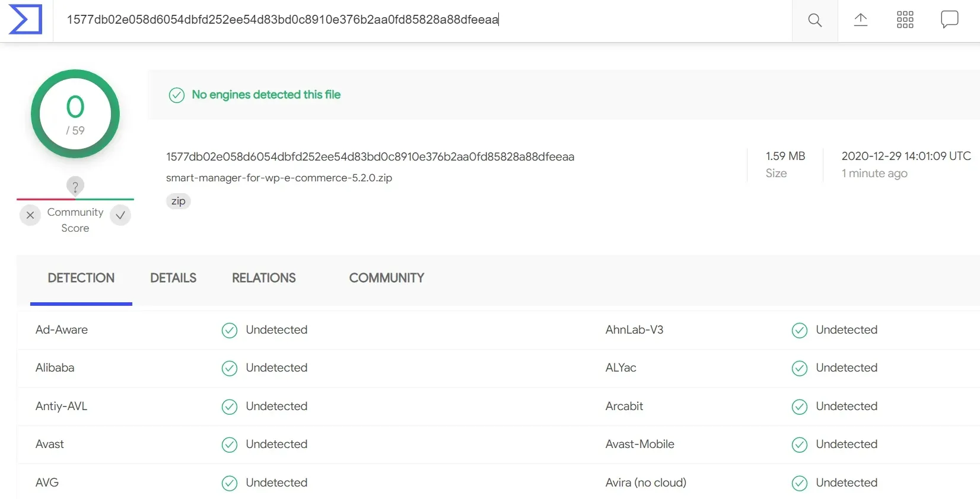Click the Arcabit engine name

click(x=625, y=406)
